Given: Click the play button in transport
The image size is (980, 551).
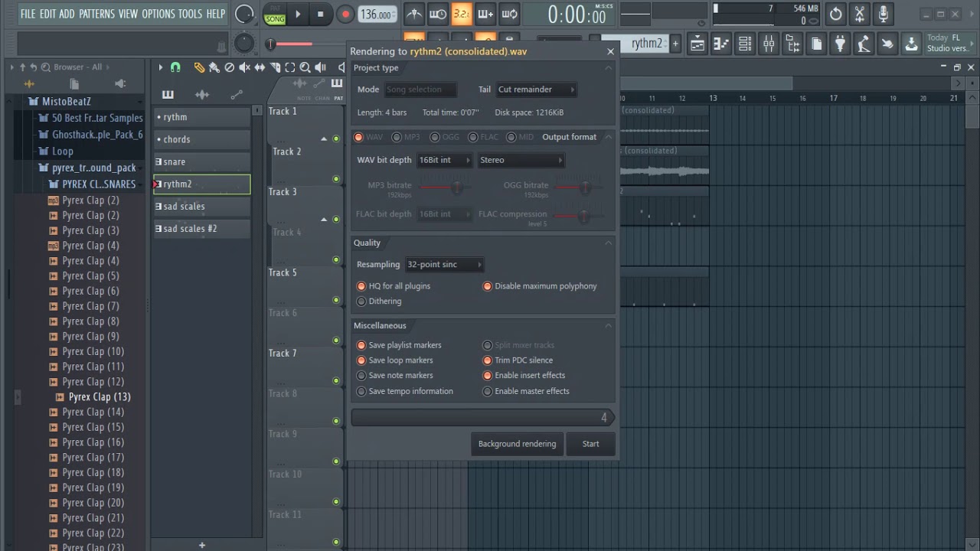Looking at the screenshot, I should [x=298, y=14].
